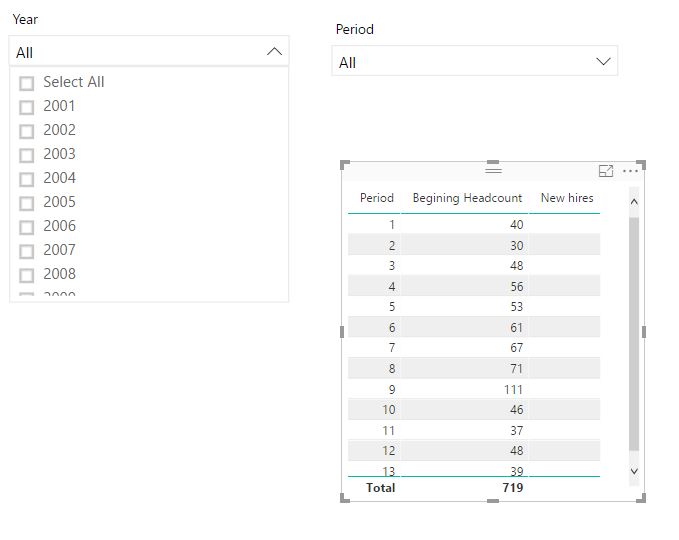Viewport: 679px width, 540px height.
Task: Click table scrollbar up arrow
Action: 634,201
